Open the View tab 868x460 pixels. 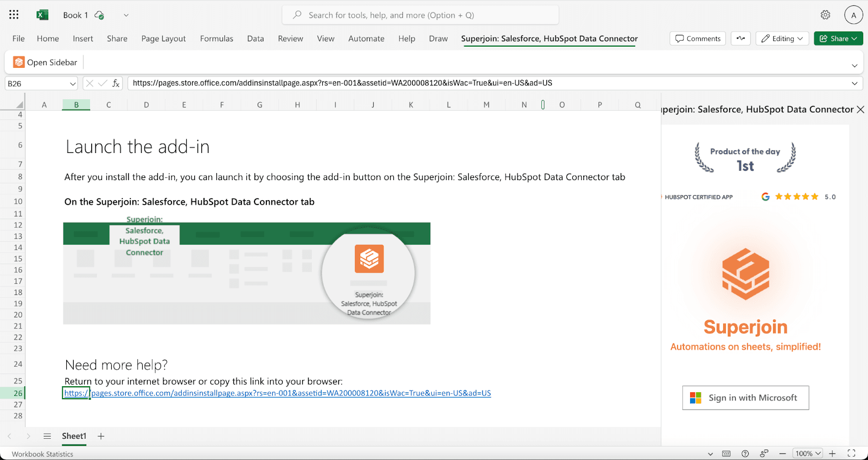pyautogui.click(x=325, y=39)
